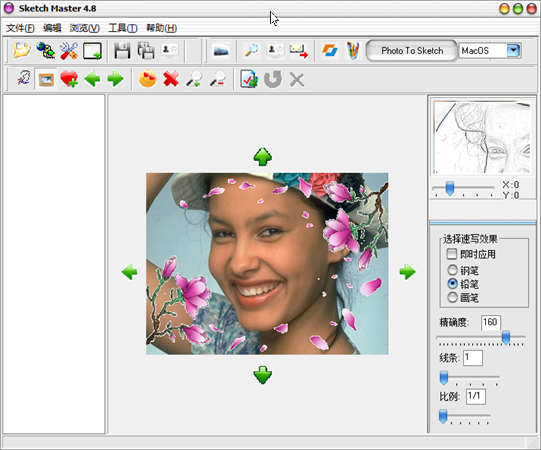Viewport: 541px width, 450px height.
Task: Select the framed picture view icon
Action: (46, 80)
